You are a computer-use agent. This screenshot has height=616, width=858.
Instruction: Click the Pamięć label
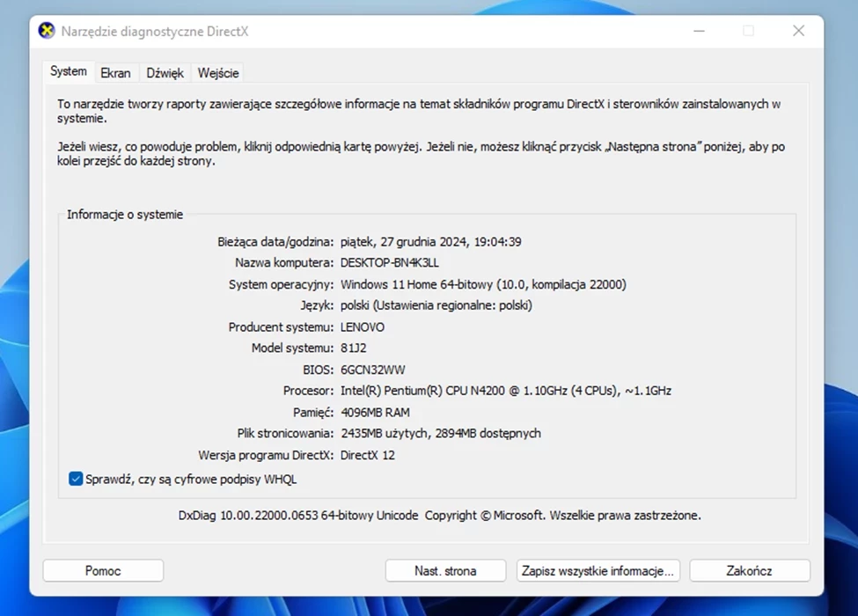pyautogui.click(x=313, y=413)
